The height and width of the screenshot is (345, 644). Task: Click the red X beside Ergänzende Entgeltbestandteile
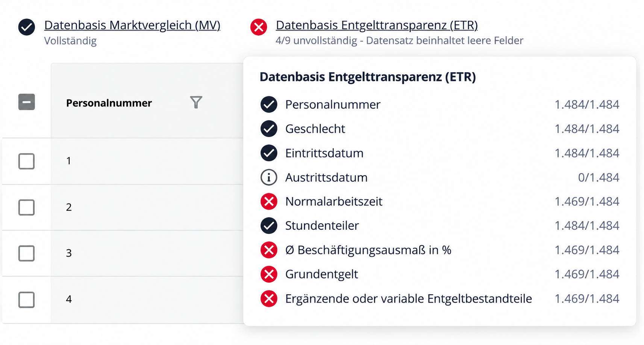(x=269, y=299)
